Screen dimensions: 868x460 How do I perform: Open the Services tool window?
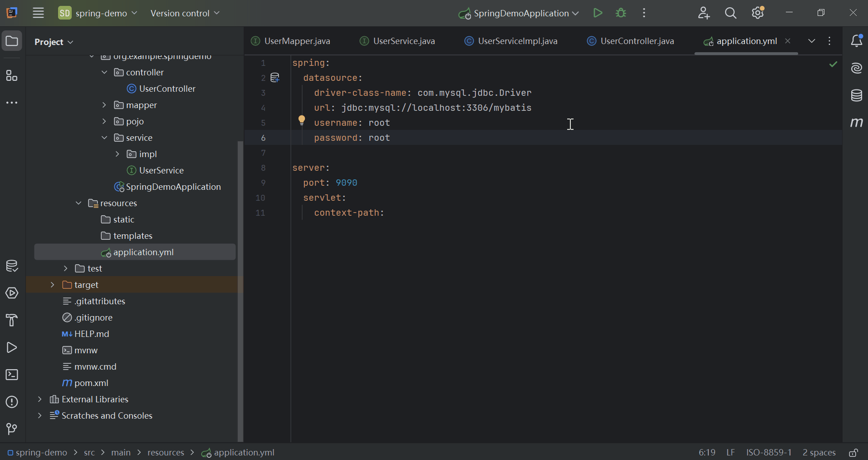[x=12, y=293]
